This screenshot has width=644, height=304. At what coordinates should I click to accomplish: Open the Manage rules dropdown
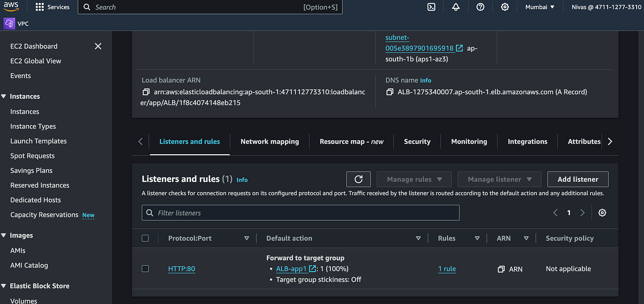[x=414, y=179]
